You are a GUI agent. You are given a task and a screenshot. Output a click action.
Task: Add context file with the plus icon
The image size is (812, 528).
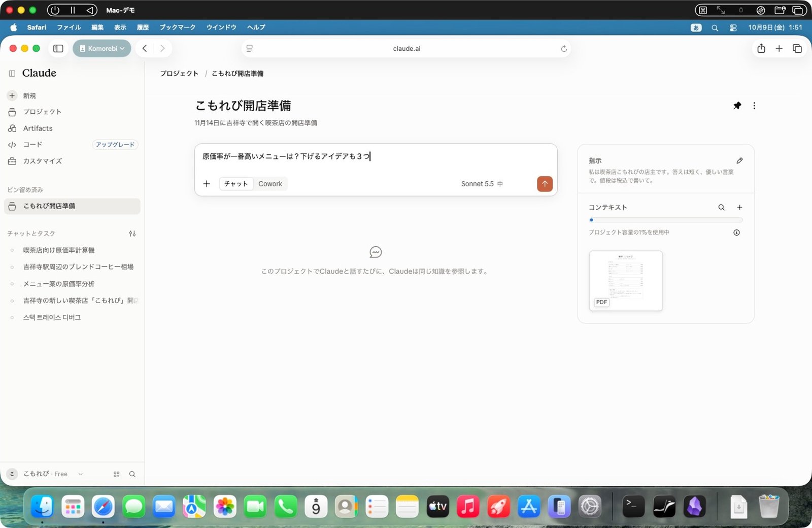(739, 207)
